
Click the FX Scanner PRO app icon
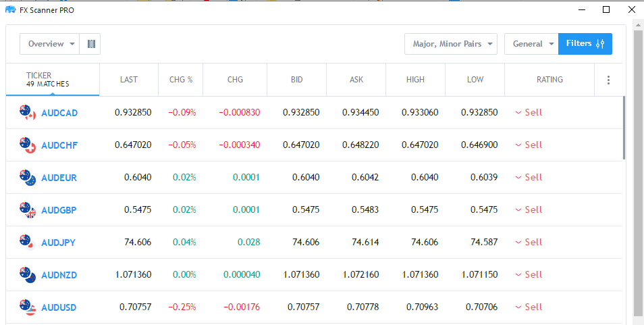(10, 9)
